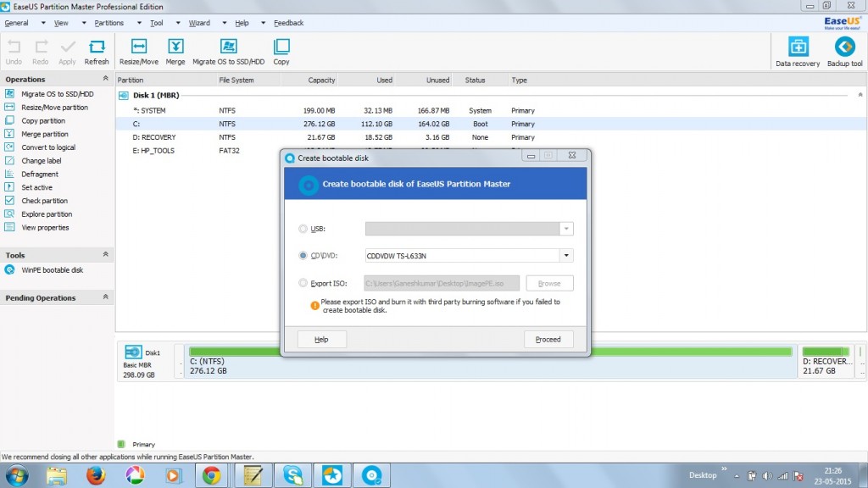Select the USB radio option

click(x=303, y=229)
